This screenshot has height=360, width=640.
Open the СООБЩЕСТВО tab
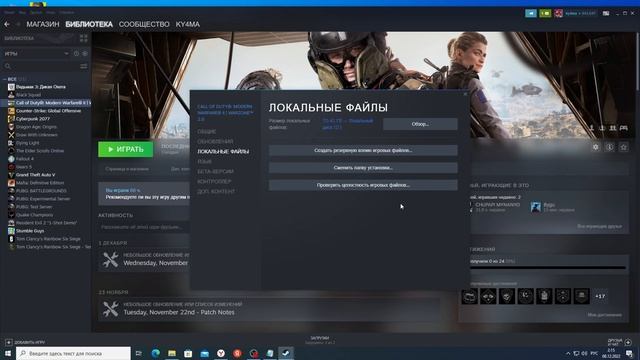(144, 24)
